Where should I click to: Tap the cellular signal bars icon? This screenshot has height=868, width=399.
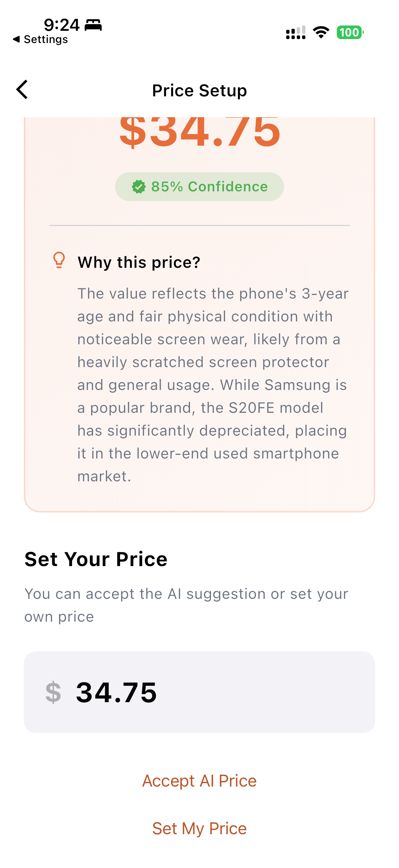pos(296,32)
